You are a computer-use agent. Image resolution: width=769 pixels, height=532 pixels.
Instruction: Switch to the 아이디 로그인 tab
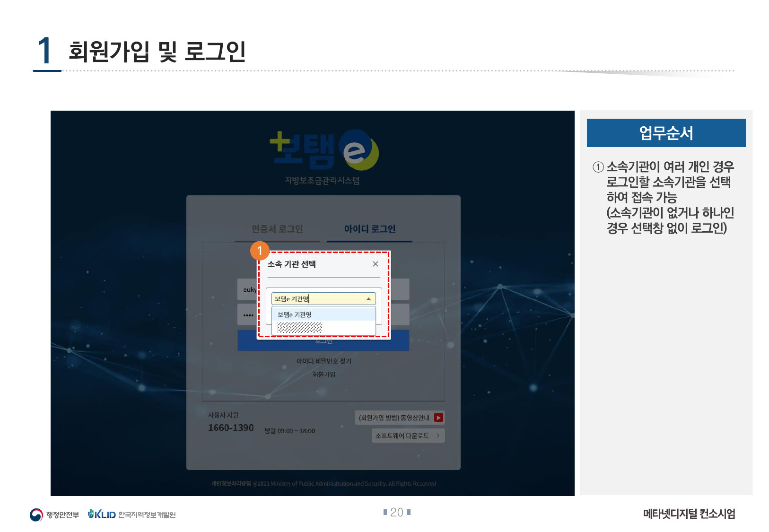point(369,229)
